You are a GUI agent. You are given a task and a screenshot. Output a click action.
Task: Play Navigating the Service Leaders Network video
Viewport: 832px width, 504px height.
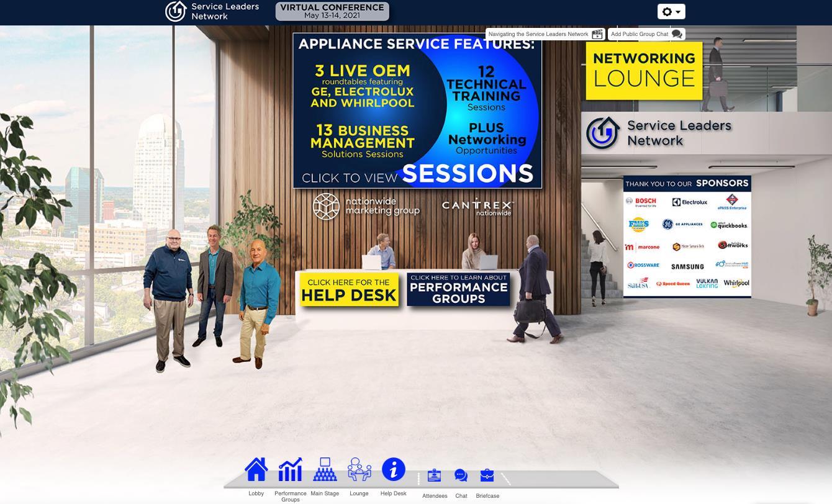(545, 34)
